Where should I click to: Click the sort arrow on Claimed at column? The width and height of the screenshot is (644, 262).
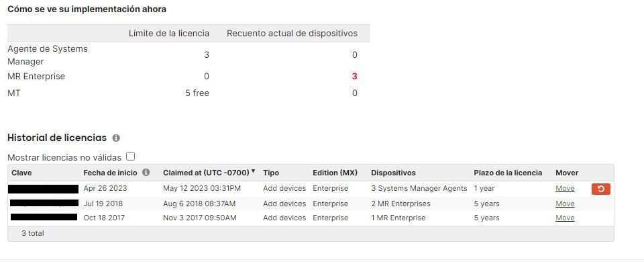click(x=253, y=171)
